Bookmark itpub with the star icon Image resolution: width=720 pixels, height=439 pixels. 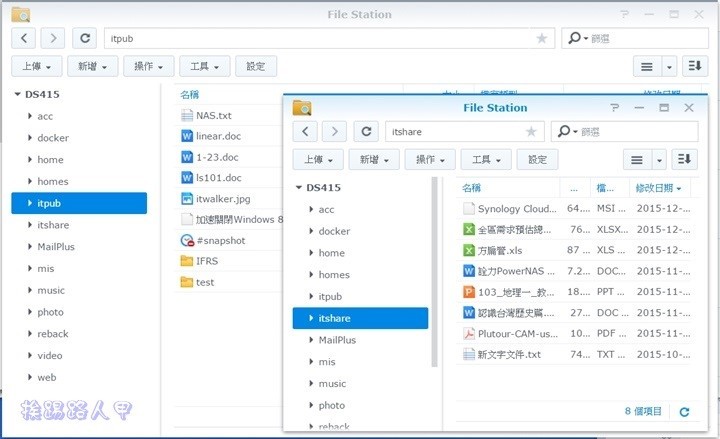pyautogui.click(x=541, y=38)
